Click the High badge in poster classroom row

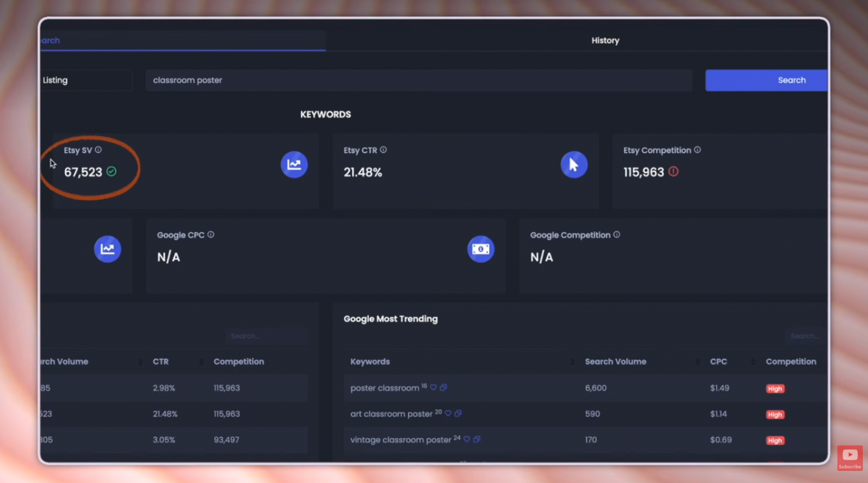click(775, 389)
